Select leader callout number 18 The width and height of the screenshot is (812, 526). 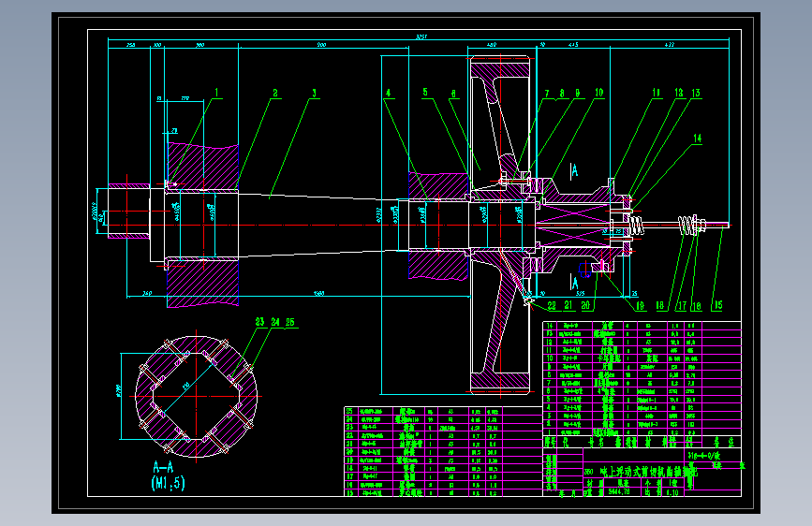(660, 305)
